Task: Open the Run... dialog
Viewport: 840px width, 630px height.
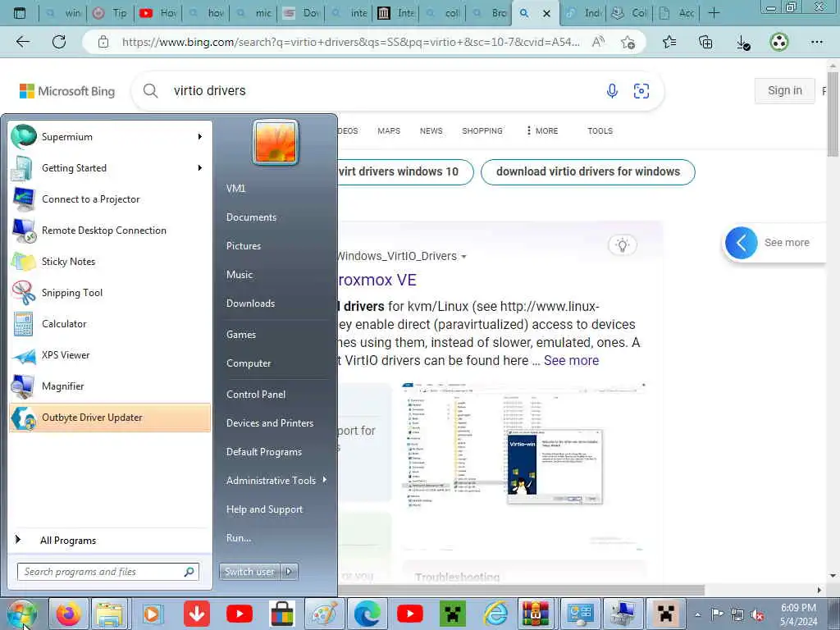Action: [x=239, y=538]
